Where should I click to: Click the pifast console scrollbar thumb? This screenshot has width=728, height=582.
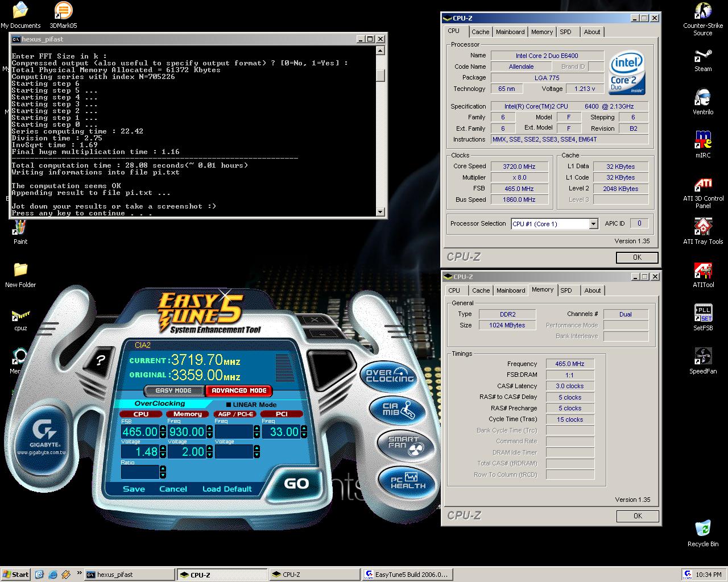(380, 75)
